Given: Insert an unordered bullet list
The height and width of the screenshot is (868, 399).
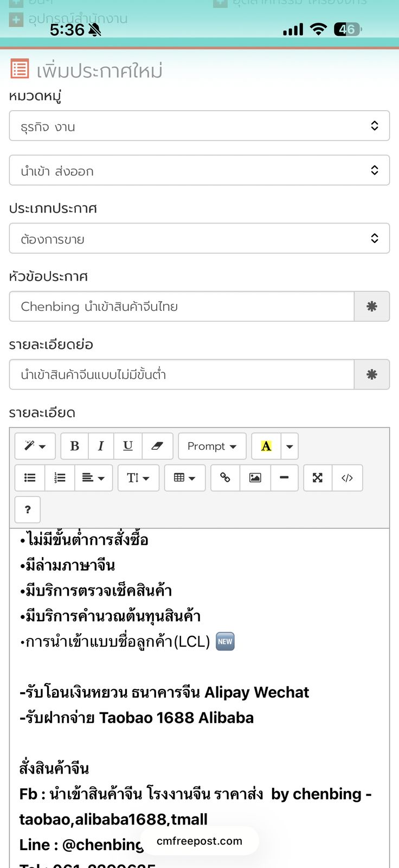Looking at the screenshot, I should pos(30,477).
